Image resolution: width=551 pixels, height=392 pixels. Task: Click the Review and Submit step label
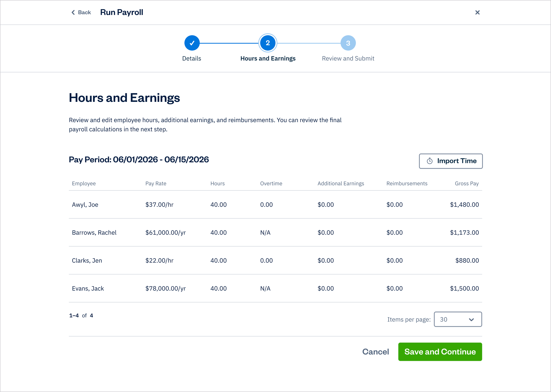[x=348, y=58]
